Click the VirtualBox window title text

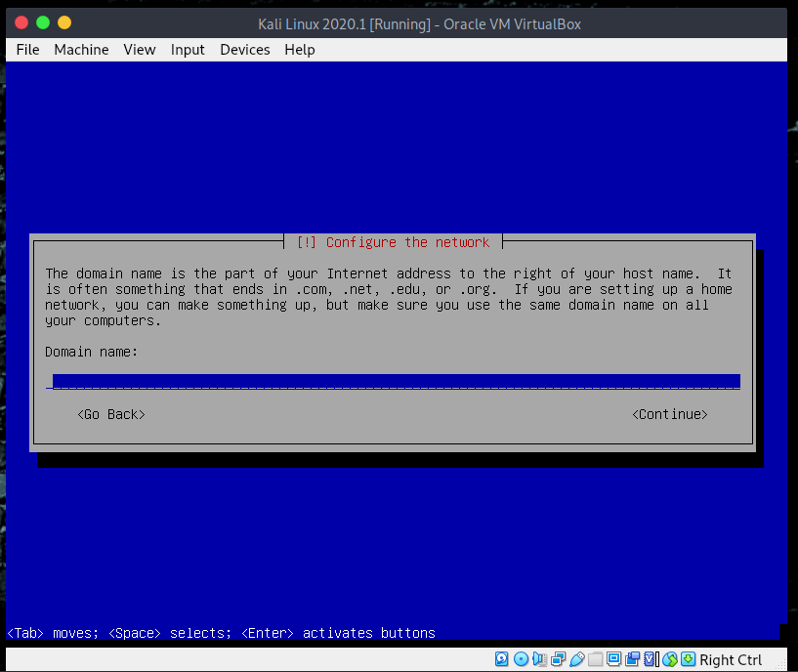pos(419,23)
